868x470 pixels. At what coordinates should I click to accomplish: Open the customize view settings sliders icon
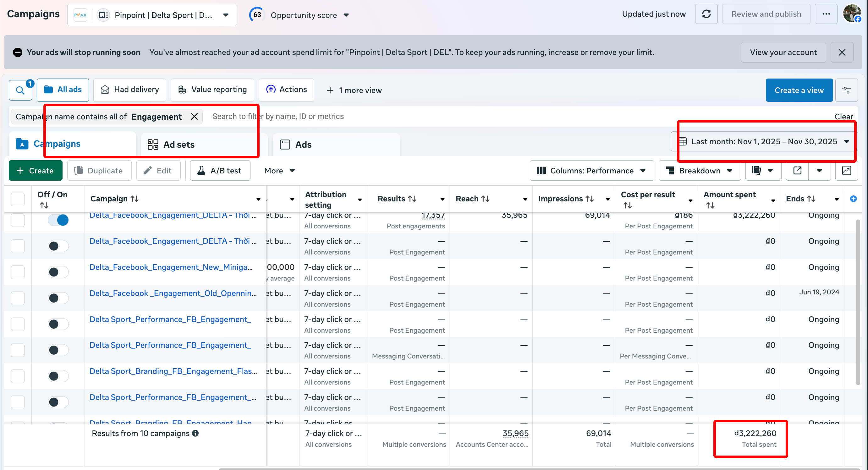click(846, 90)
